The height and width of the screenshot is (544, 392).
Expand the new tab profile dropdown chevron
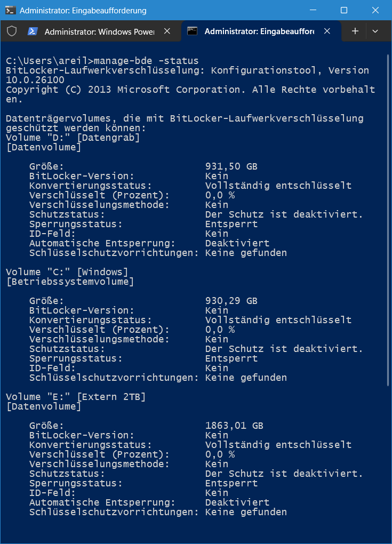(x=375, y=31)
